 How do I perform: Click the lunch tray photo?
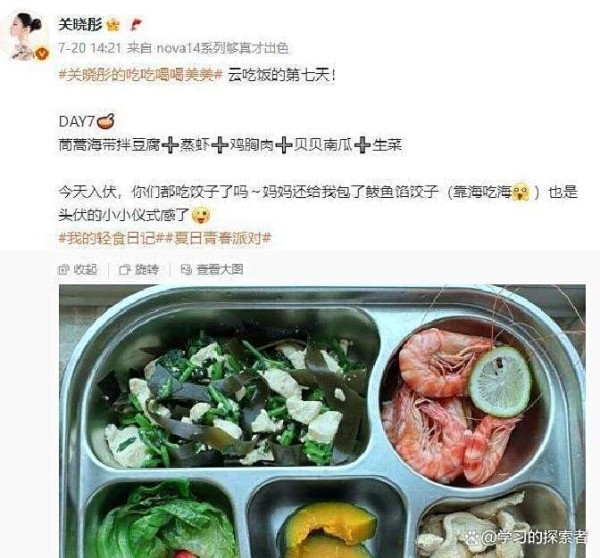point(322,421)
